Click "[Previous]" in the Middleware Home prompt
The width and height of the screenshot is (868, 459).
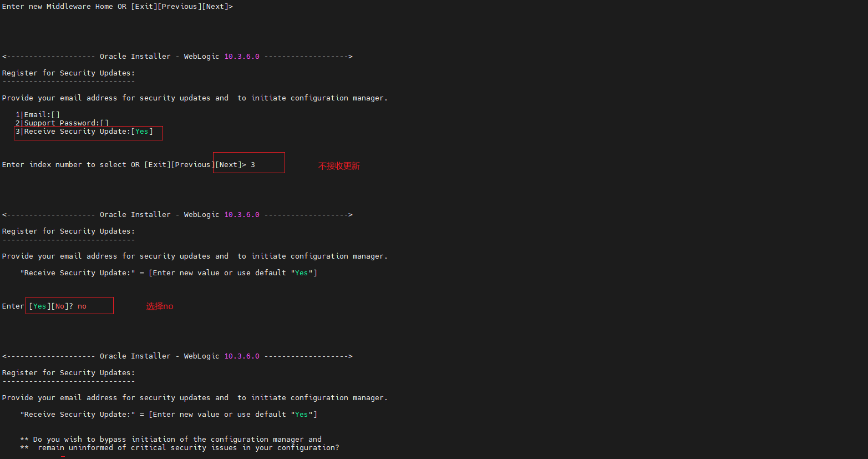(x=180, y=7)
